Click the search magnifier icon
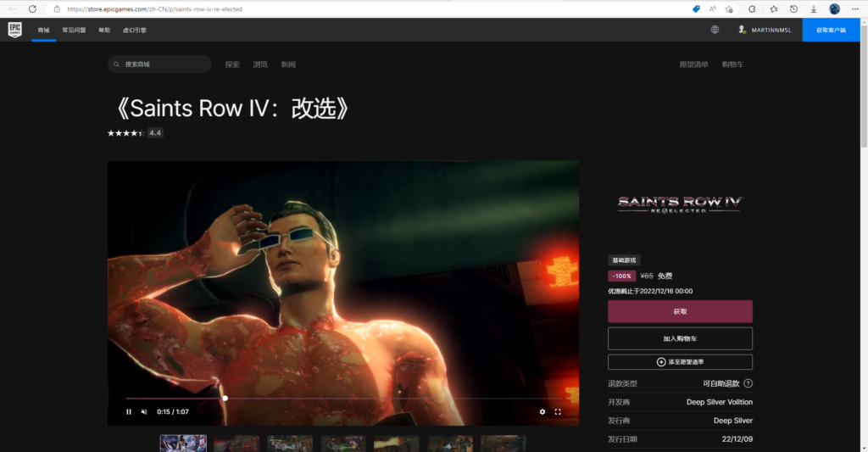 point(116,64)
